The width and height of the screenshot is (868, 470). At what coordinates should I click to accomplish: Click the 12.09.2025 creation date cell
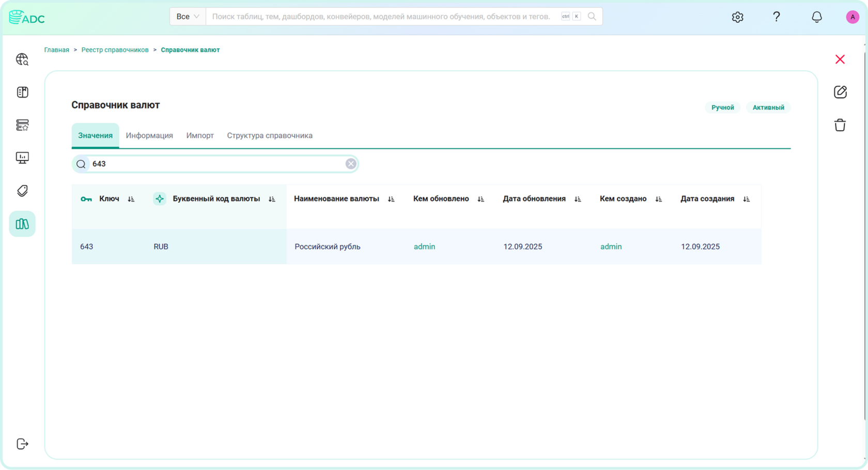pyautogui.click(x=700, y=247)
